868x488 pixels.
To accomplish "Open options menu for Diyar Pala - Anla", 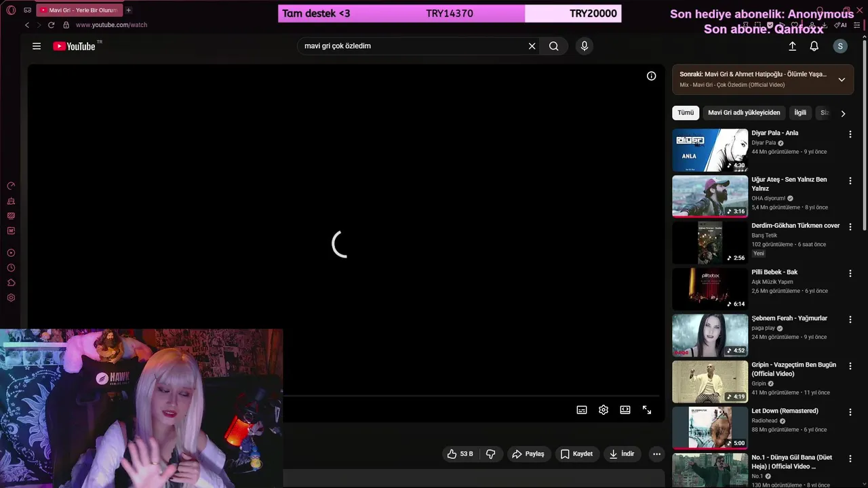I will (850, 134).
